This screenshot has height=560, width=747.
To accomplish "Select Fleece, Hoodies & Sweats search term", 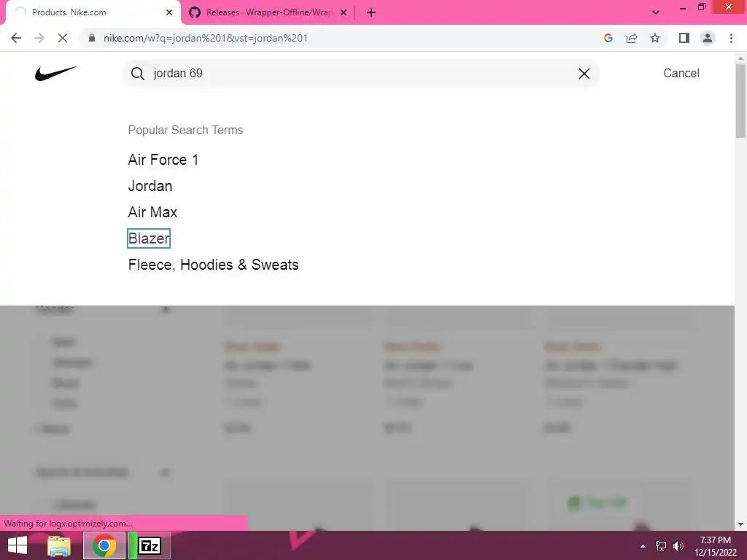I will pyautogui.click(x=213, y=264).
